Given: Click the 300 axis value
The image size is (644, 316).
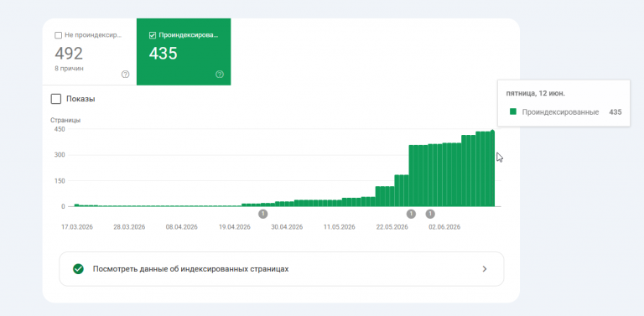Looking at the screenshot, I should [60, 155].
